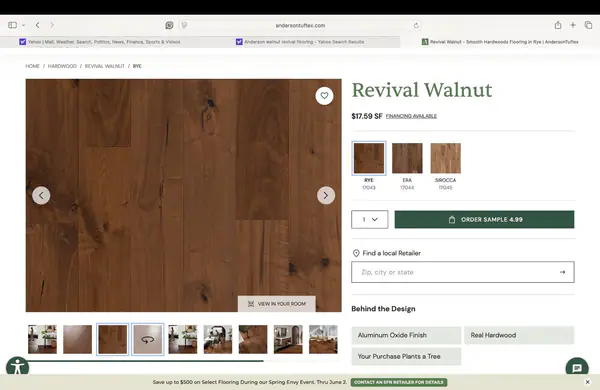Open the ninth partially visible room thumbnail

click(323, 339)
